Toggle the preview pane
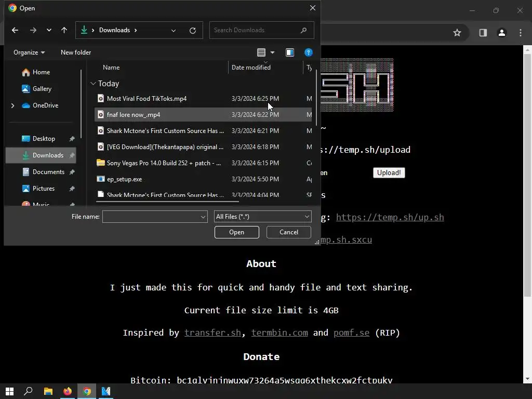 290,52
